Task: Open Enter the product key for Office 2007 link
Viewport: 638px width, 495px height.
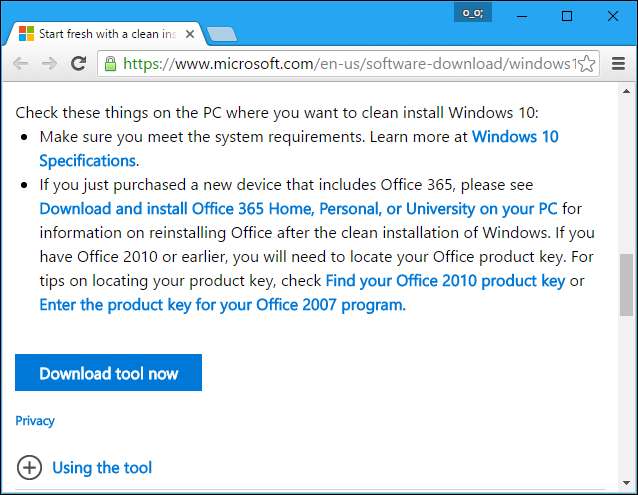Action: click(x=222, y=305)
